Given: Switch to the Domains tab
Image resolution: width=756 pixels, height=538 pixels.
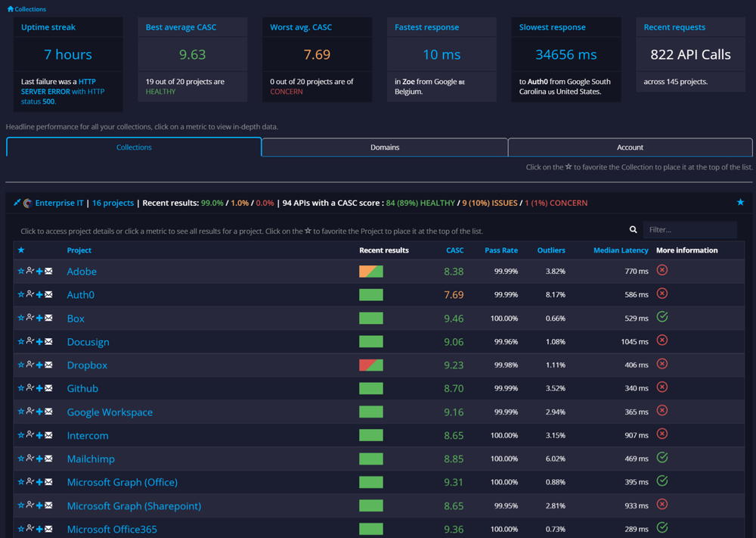Looking at the screenshot, I should click(x=384, y=147).
